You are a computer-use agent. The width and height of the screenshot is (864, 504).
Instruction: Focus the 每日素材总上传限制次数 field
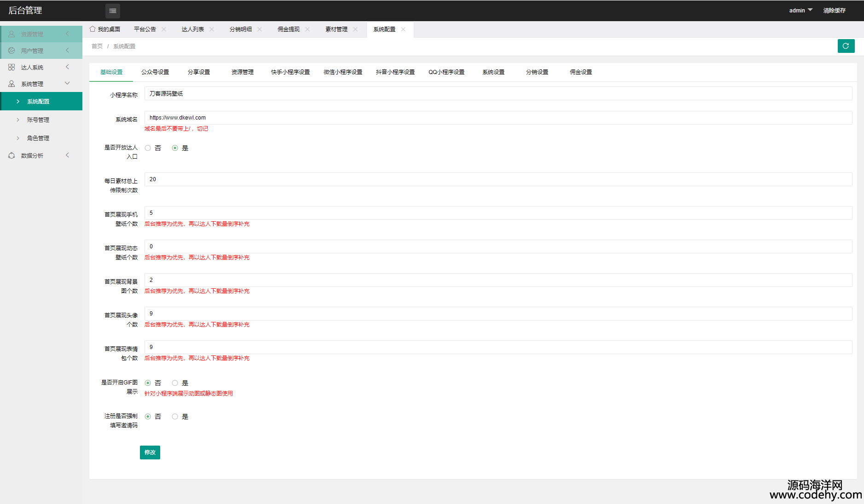pos(499,179)
